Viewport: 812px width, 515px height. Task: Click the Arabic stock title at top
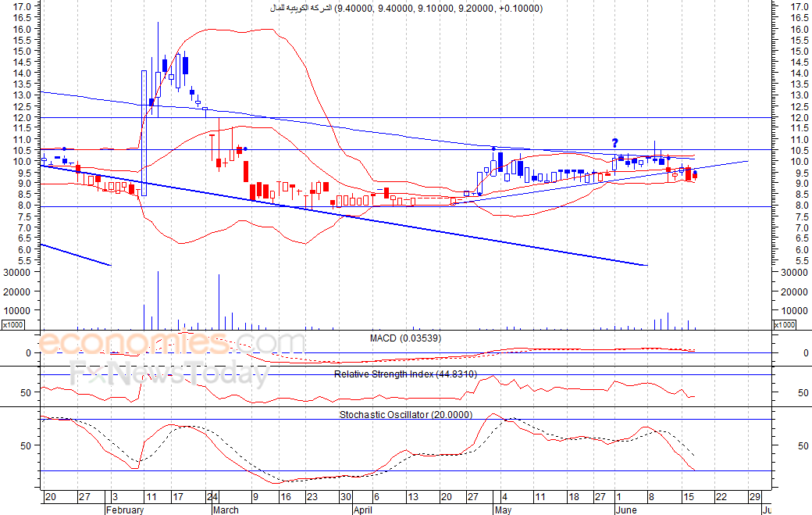click(405, 9)
